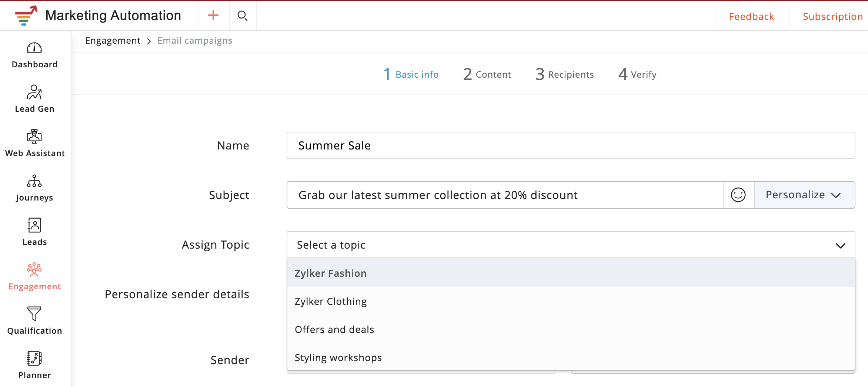Open the Dashboard from the sidebar
This screenshot has height=387, width=868.
click(x=34, y=55)
